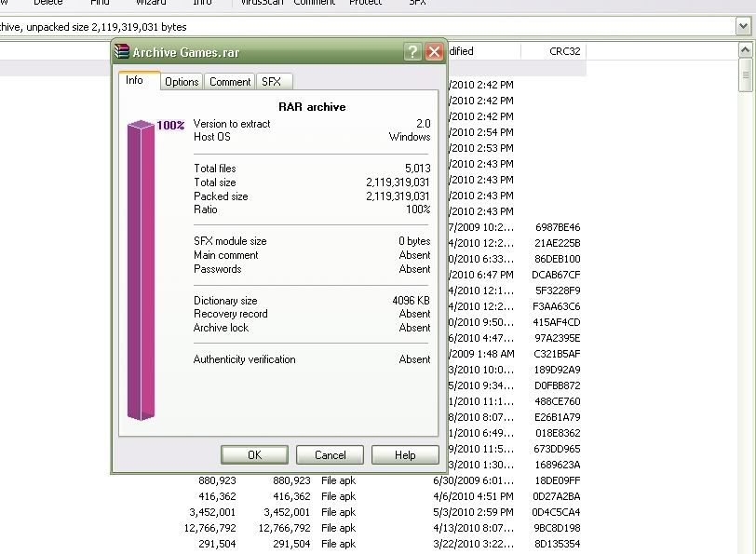Click CRC32 value 0D4C5CA4
756x554 pixels.
coord(556,512)
